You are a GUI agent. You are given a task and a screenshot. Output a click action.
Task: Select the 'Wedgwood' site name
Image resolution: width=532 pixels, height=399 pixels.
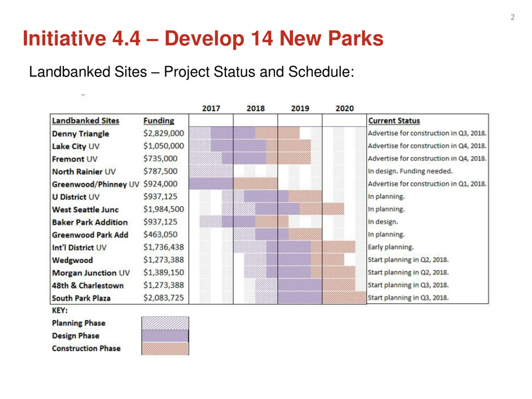tap(72, 260)
